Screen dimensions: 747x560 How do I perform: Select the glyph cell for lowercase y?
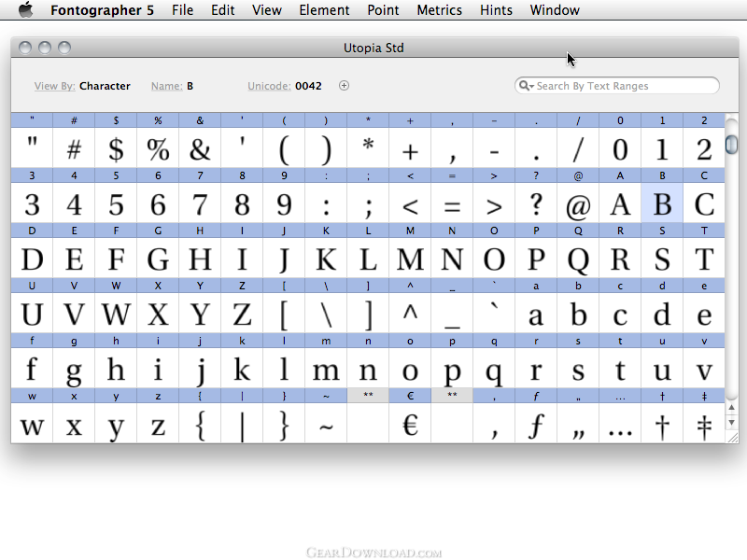click(116, 424)
